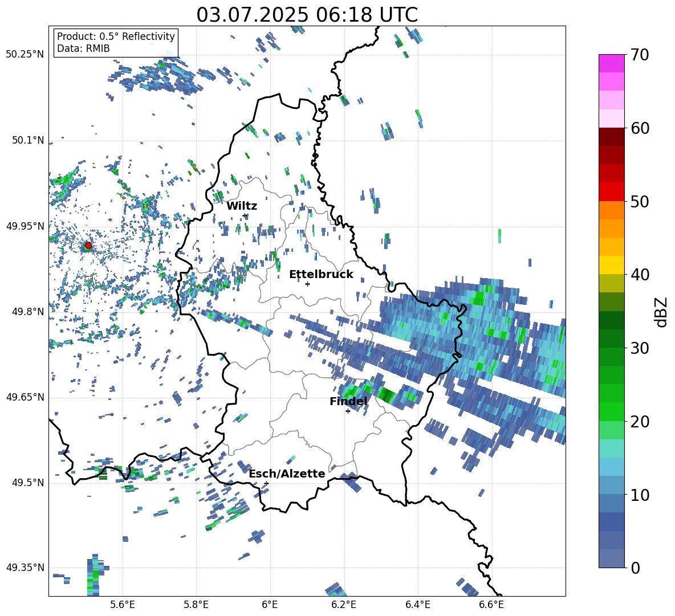Click the 6°E longitude label
The image size is (675, 616).
coord(270,605)
